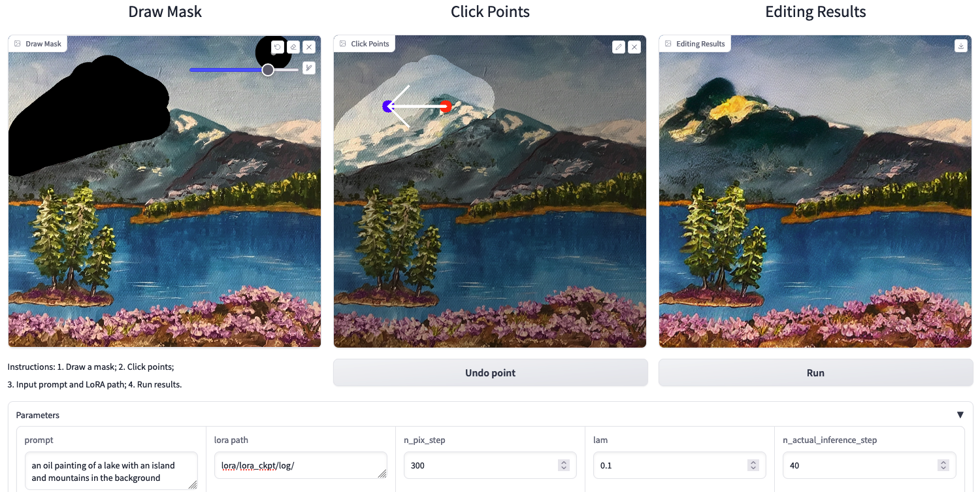This screenshot has height=492, width=980.
Task: Clear the Draw Mask image with X icon
Action: (309, 47)
